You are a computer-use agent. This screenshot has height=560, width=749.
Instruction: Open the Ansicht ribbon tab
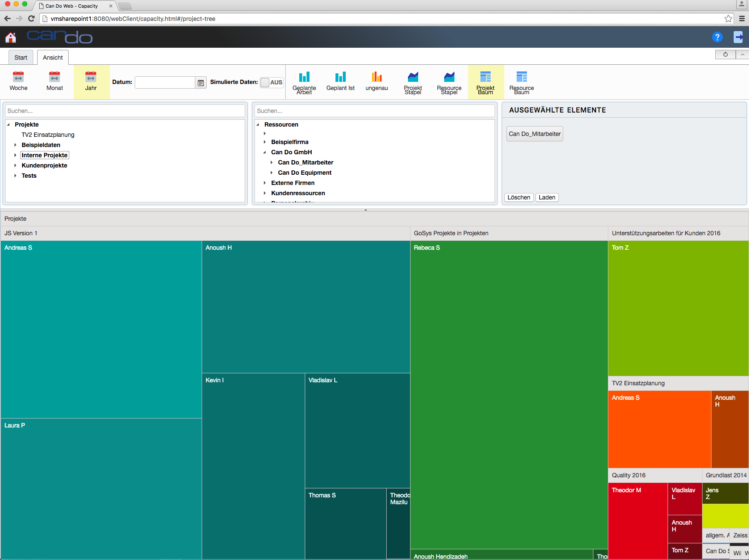[53, 58]
